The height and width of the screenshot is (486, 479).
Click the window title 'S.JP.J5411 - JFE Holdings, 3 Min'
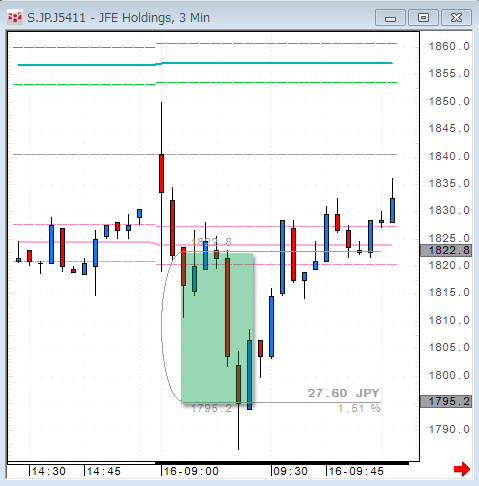[x=118, y=18]
